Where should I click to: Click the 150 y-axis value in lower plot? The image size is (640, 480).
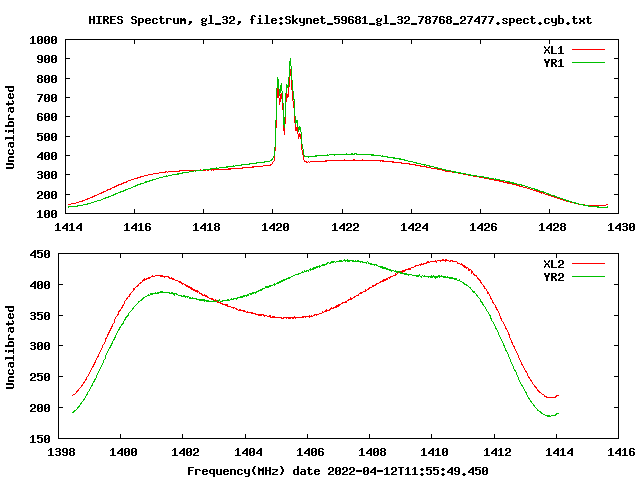coord(40,439)
